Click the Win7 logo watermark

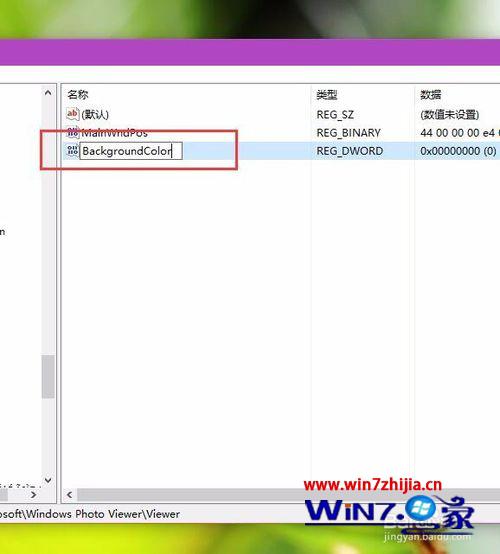tap(389, 512)
